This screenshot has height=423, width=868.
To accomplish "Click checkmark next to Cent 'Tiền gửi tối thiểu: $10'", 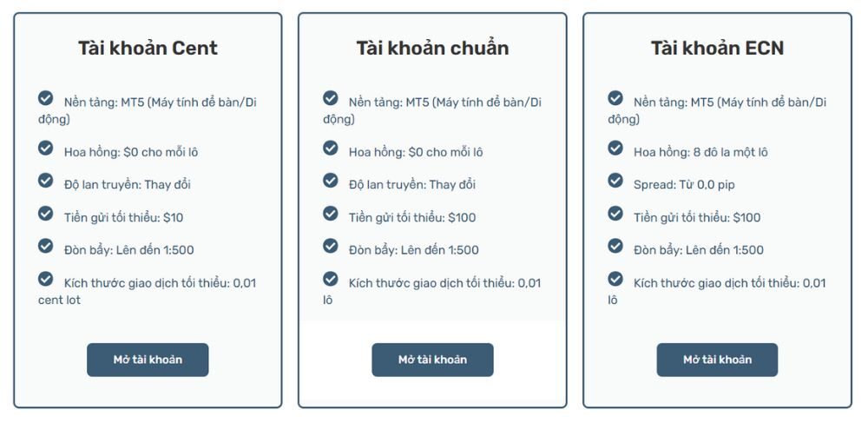I will (46, 213).
